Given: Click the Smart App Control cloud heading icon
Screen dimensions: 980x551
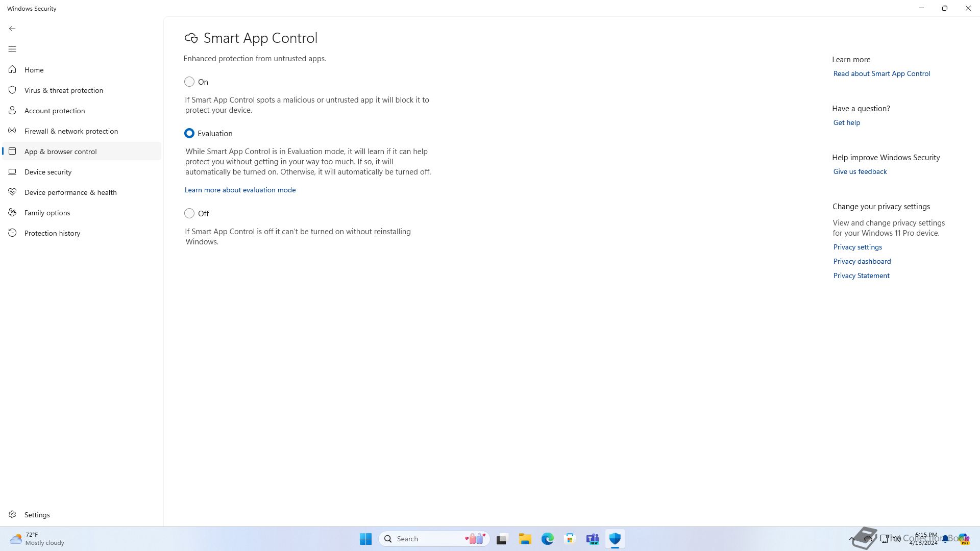Looking at the screenshot, I should click(191, 38).
